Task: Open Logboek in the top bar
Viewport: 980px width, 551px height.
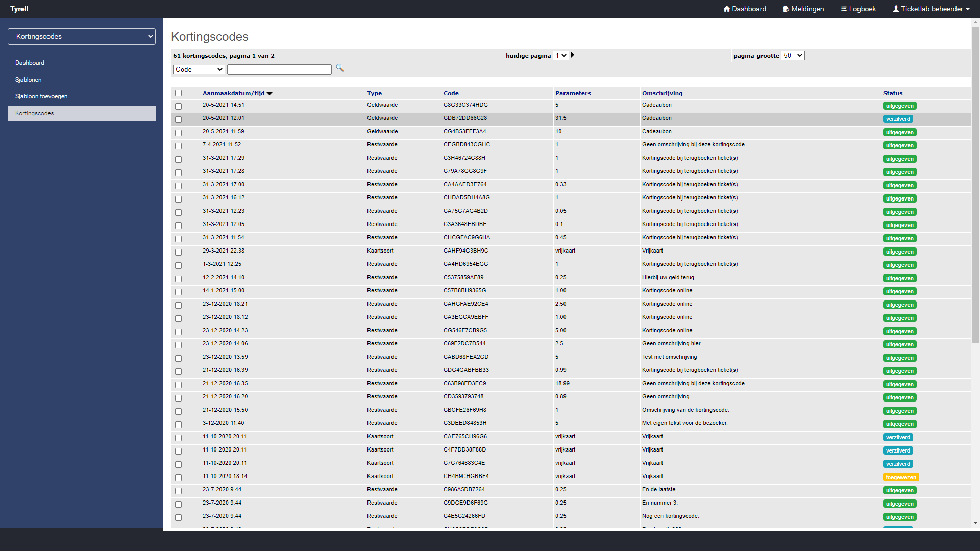Action: 859,9
